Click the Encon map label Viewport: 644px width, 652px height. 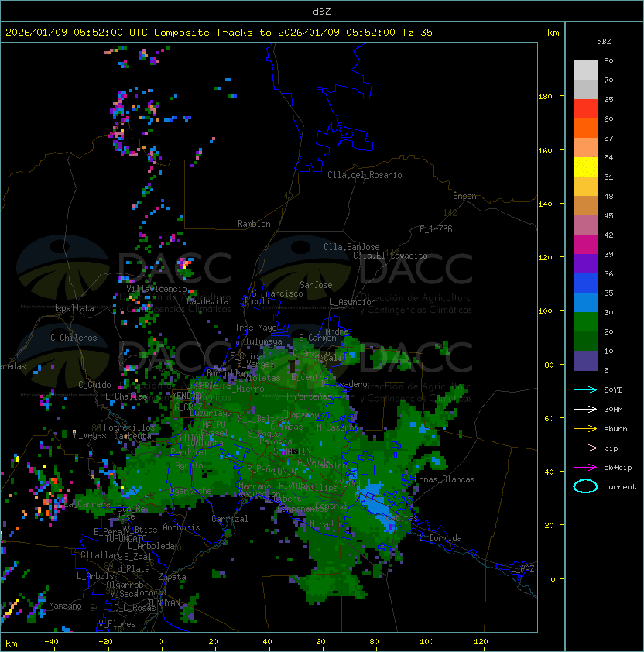coord(464,196)
